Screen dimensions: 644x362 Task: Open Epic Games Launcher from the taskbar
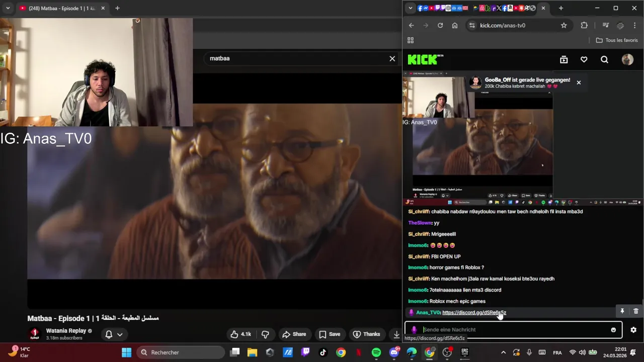click(465, 352)
